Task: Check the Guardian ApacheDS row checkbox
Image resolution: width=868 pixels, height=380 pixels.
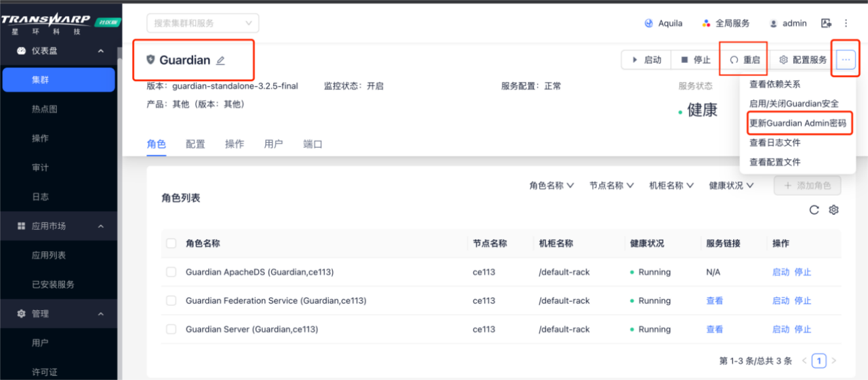Action: (171, 272)
